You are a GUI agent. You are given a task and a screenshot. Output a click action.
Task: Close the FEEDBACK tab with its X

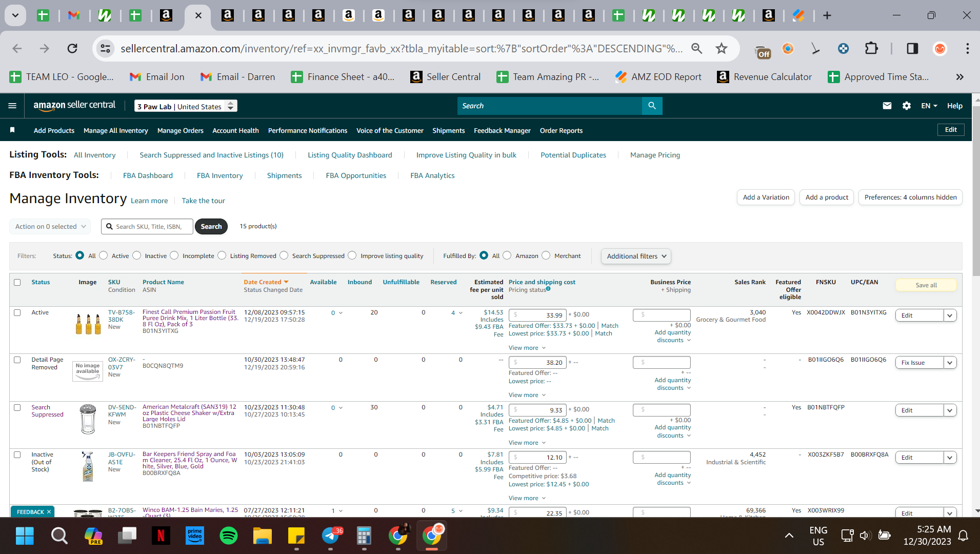[x=49, y=512]
